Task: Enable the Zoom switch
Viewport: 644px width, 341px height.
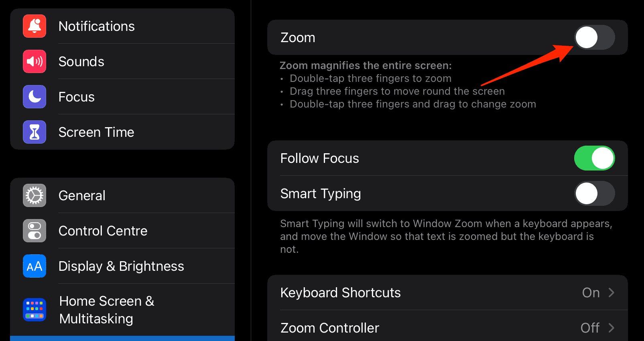Action: 594,37
